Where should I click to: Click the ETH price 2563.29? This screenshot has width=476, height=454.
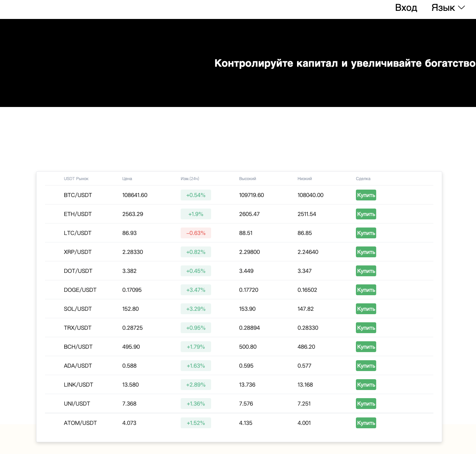pyautogui.click(x=133, y=214)
